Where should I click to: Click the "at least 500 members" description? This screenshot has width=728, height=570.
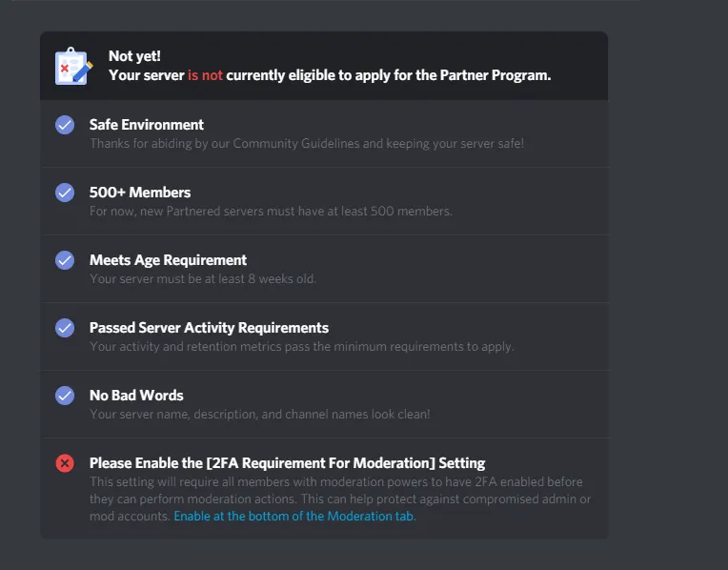[271, 212]
